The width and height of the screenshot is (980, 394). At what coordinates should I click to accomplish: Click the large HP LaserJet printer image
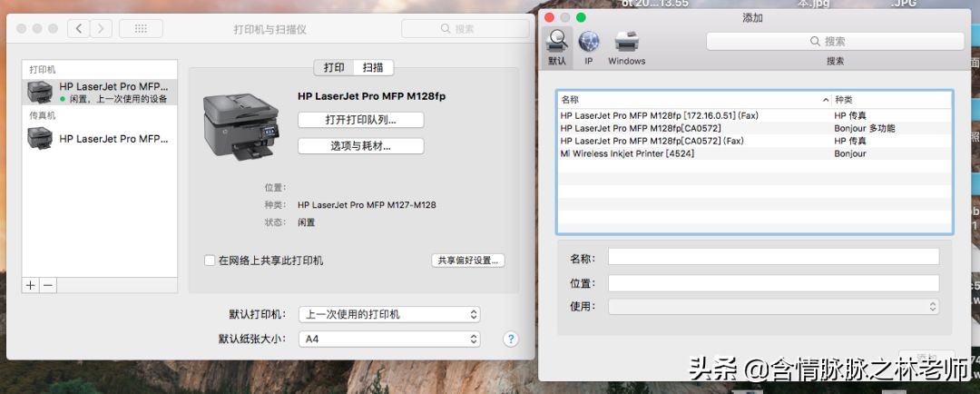tap(241, 127)
